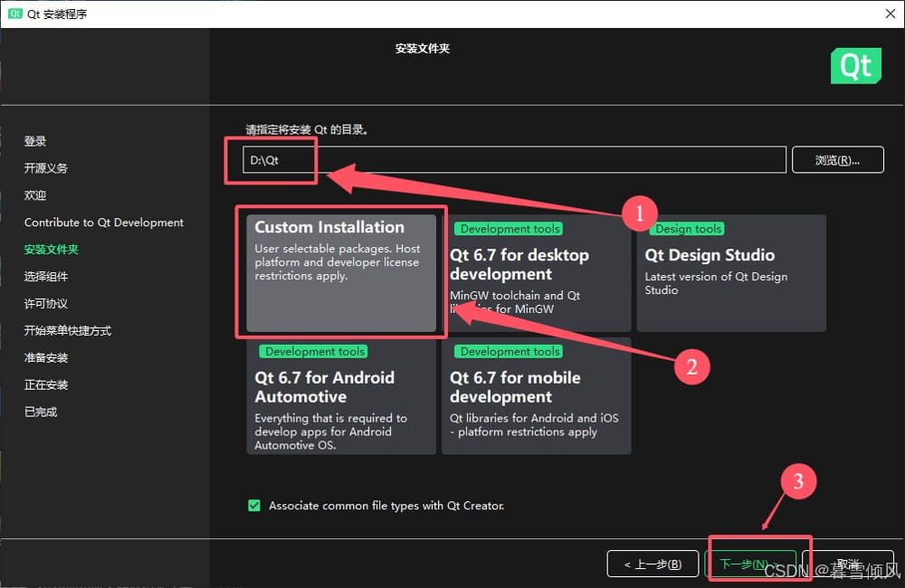
Task: Select the Qt 6.7 for Android Automotive card
Action: click(x=341, y=396)
